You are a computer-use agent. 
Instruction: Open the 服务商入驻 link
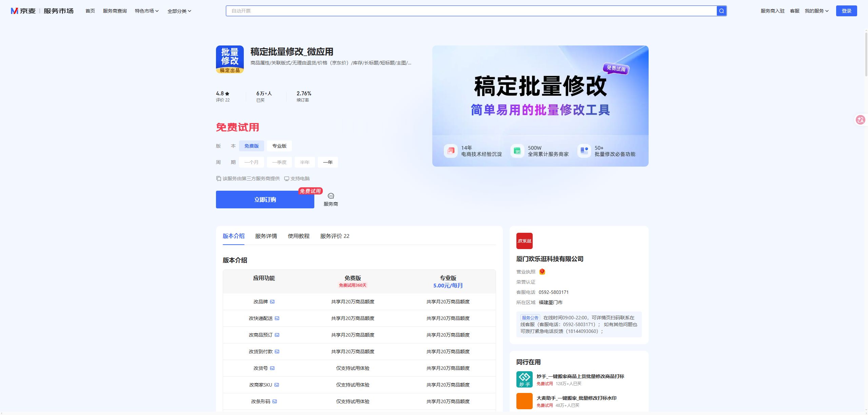point(773,11)
